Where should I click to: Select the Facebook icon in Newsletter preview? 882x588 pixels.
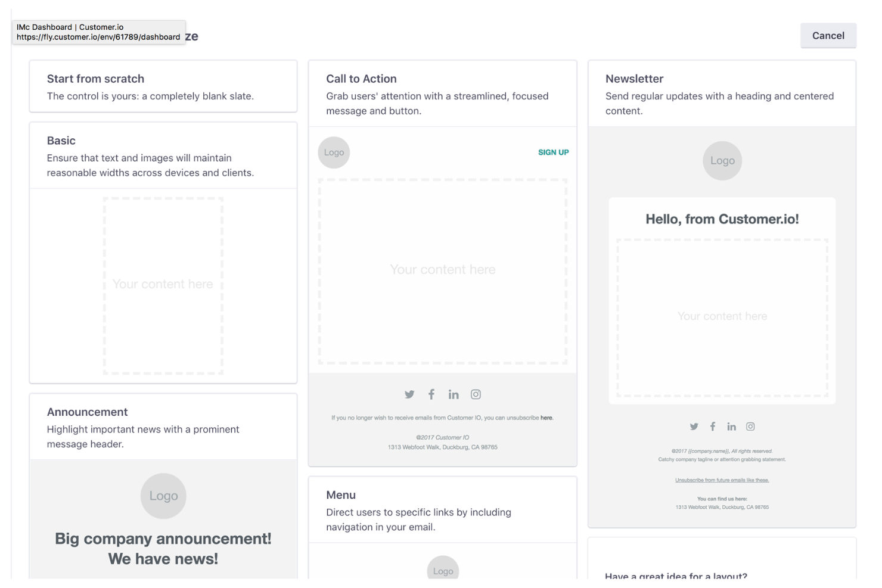(x=713, y=427)
